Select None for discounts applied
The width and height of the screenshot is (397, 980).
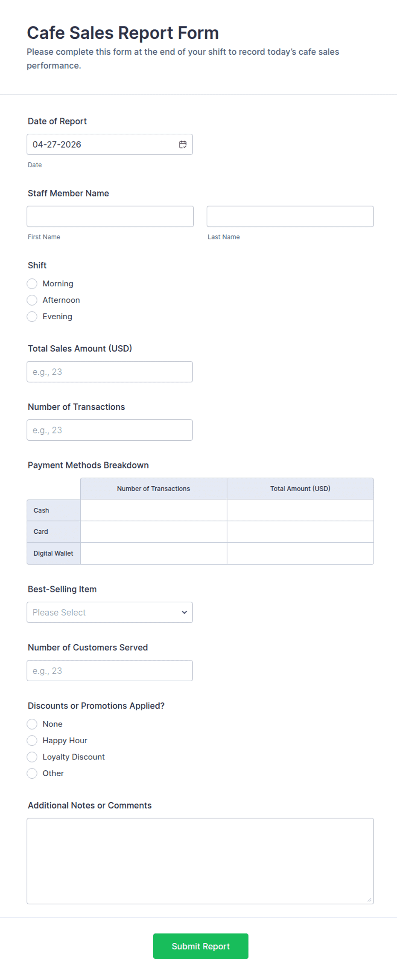pos(32,724)
